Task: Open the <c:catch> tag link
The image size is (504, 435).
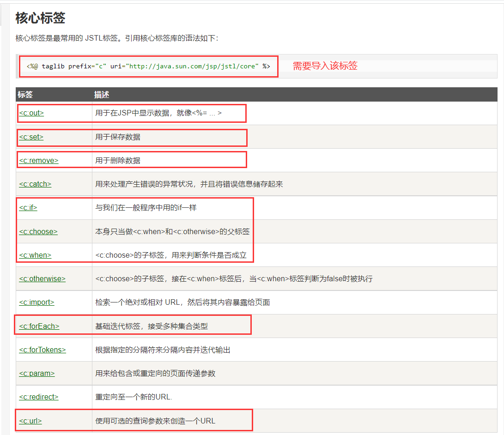Action: tap(35, 184)
